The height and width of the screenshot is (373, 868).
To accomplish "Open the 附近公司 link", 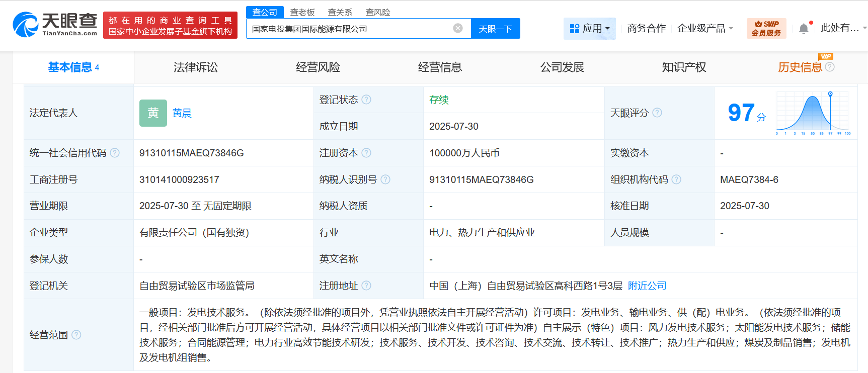I will coord(647,286).
